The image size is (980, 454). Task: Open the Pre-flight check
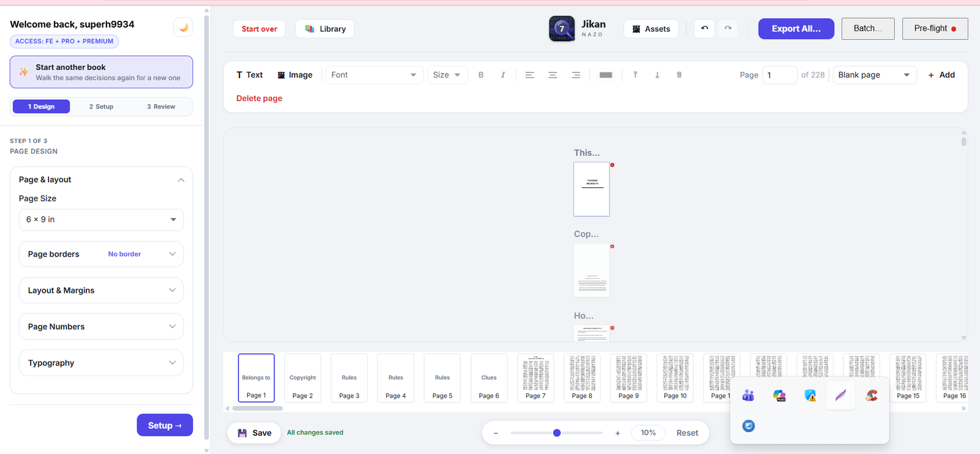click(x=935, y=29)
